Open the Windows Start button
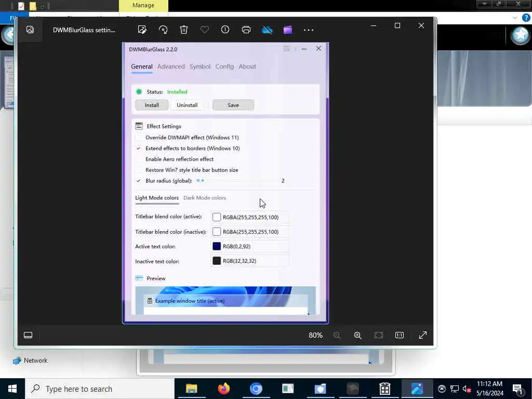 [12, 389]
